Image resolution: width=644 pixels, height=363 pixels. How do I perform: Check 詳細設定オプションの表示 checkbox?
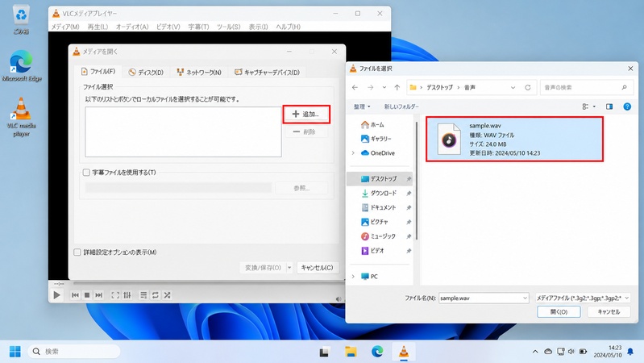[77, 252]
